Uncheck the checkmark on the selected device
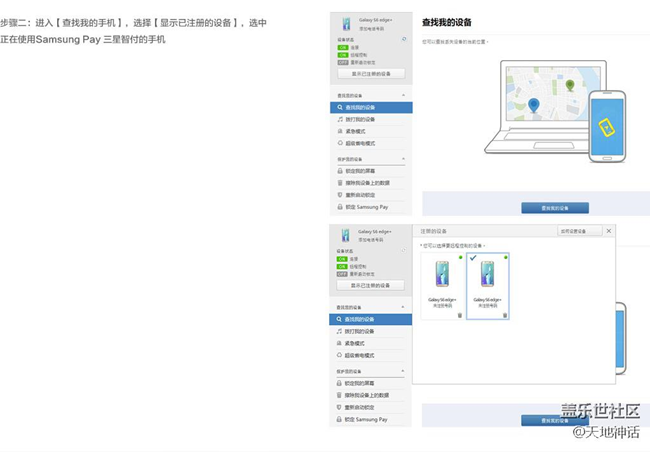The height and width of the screenshot is (452, 650). [x=473, y=258]
